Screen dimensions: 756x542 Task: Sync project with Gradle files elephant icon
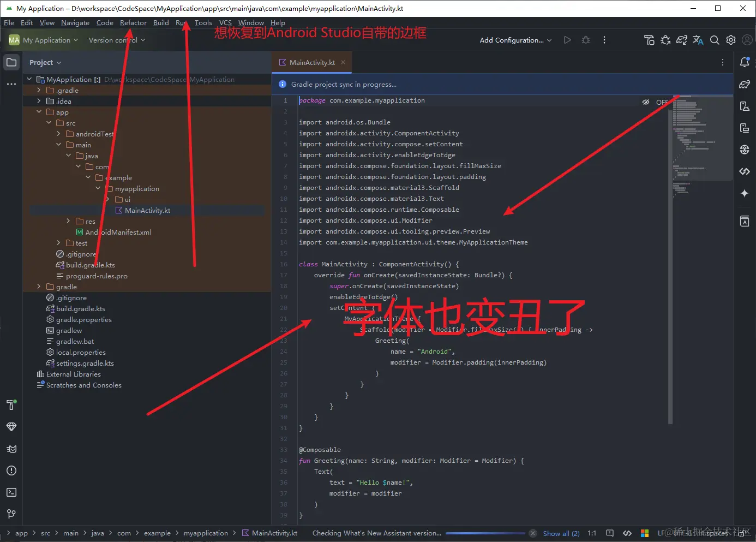coord(682,40)
